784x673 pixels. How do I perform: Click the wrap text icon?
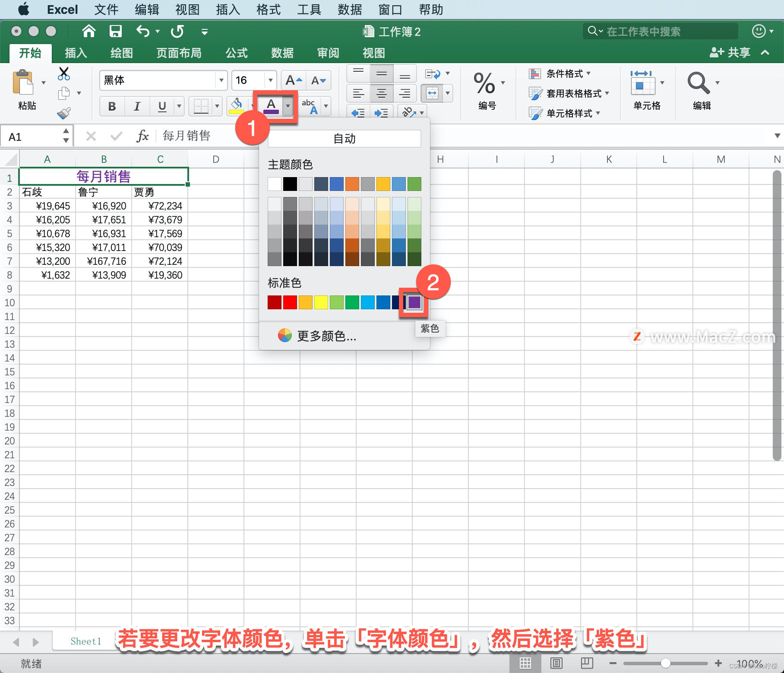433,74
